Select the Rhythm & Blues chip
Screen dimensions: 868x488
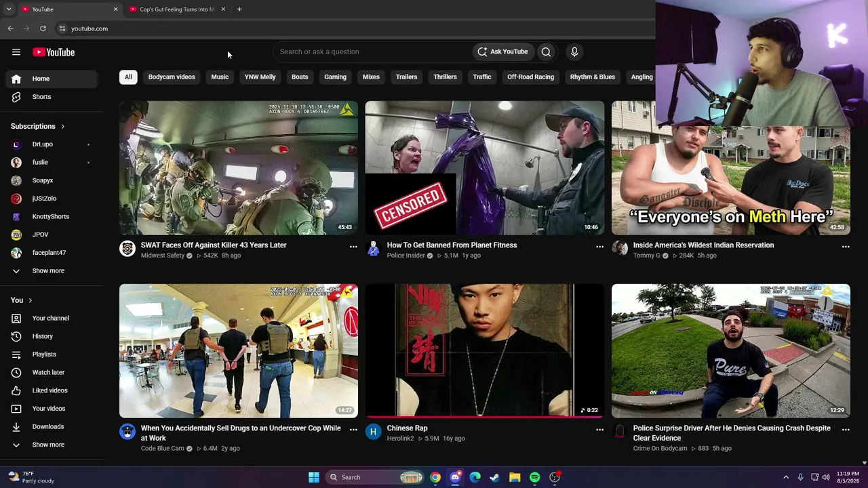592,77
